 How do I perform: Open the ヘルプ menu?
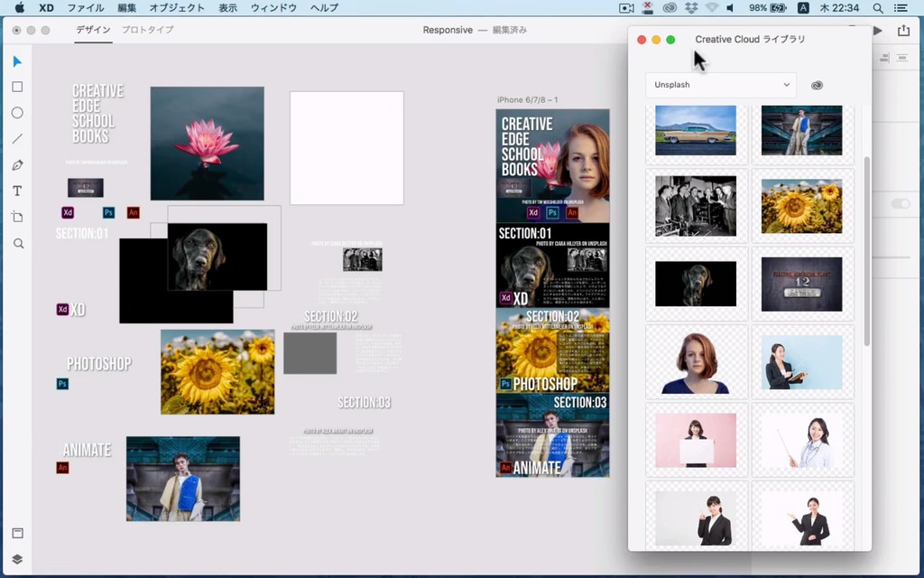[x=324, y=7]
